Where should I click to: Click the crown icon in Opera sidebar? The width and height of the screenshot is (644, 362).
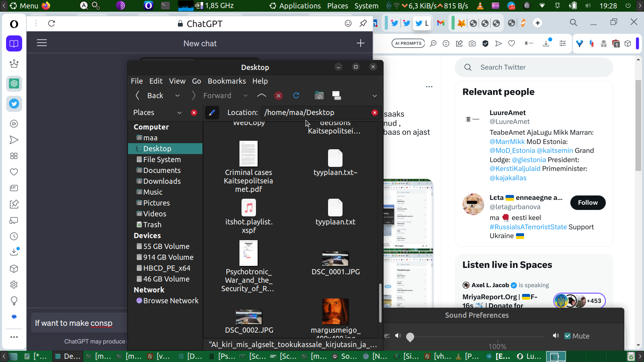pyautogui.click(x=14, y=64)
